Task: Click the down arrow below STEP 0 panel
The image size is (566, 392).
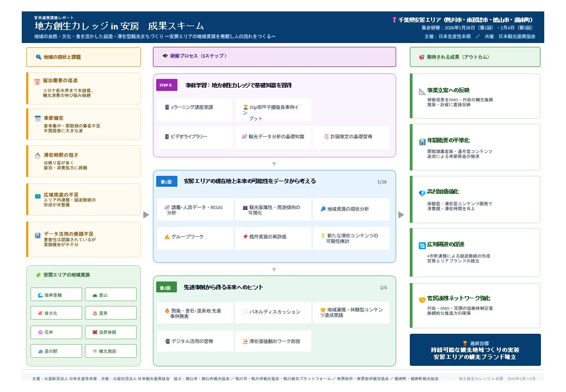Action: pos(274,164)
